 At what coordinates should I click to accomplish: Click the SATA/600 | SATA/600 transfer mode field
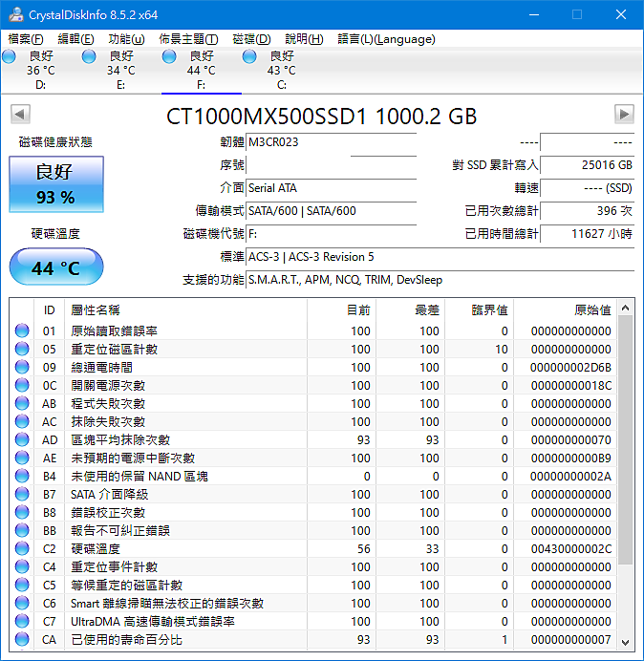point(331,211)
